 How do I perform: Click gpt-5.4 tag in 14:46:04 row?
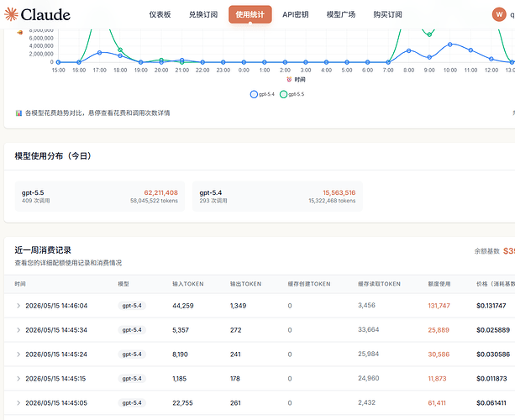(132, 306)
